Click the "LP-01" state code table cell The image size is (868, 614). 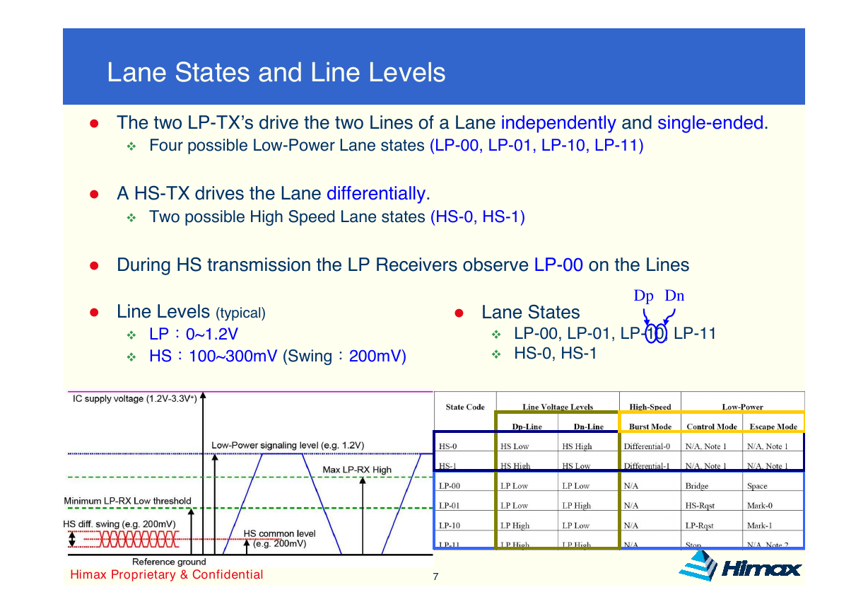pyautogui.click(x=450, y=506)
